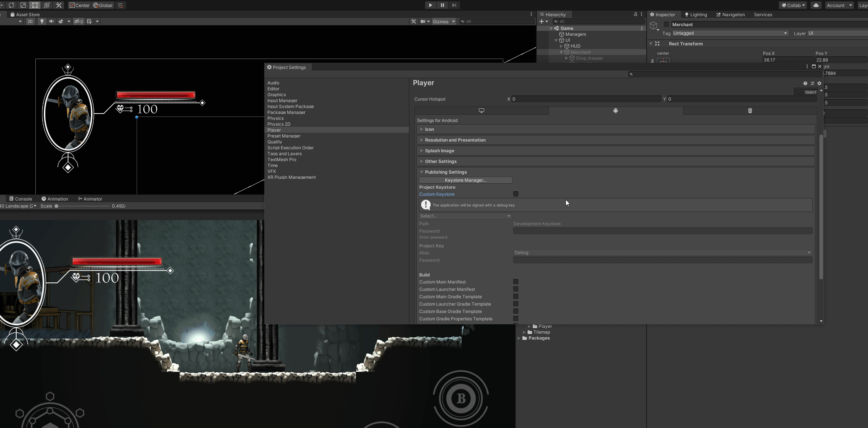Open Player settings presets icon
Image resolution: width=868 pixels, height=428 pixels.
click(812, 83)
